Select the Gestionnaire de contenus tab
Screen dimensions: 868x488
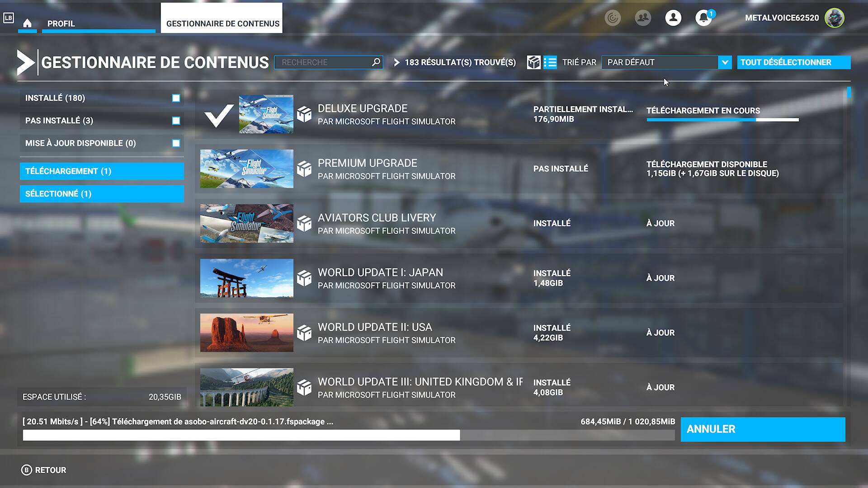tap(222, 23)
